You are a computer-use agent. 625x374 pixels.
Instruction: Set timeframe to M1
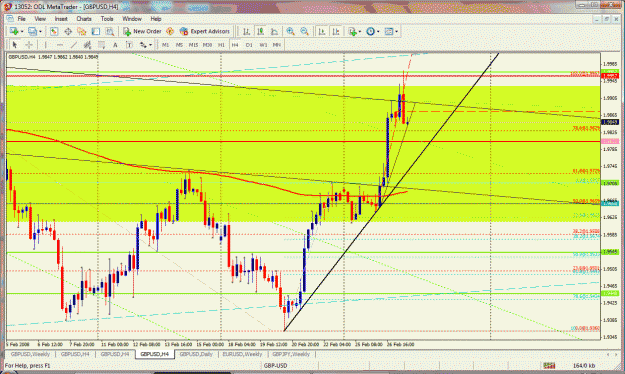pos(165,45)
